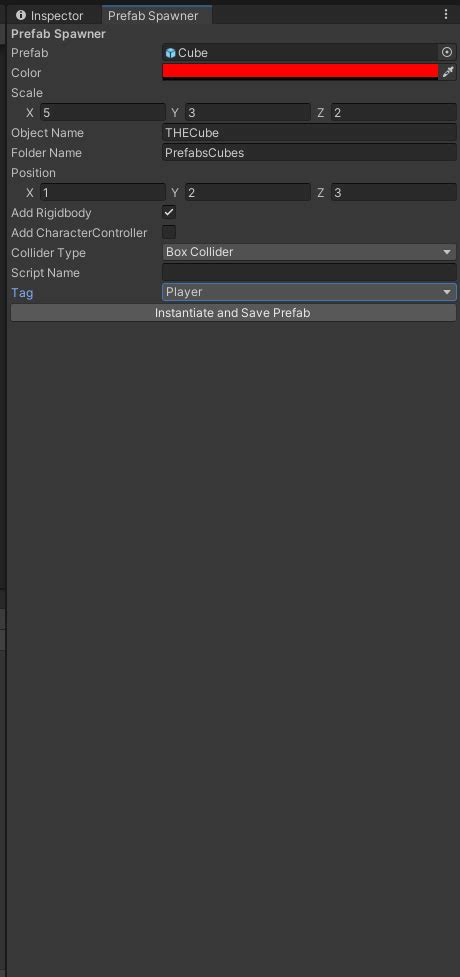Open the Prefab object picker circle icon
This screenshot has width=460, height=977.
[446, 52]
